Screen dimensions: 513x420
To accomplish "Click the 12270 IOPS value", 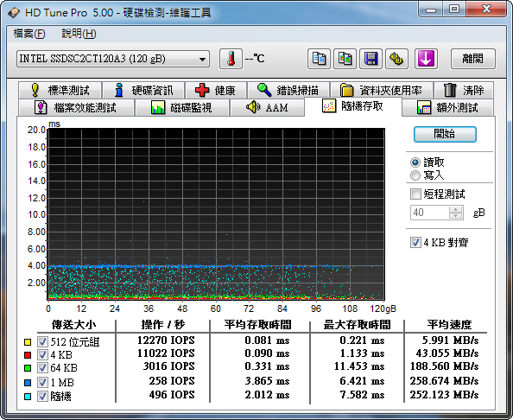I will coord(166,340).
